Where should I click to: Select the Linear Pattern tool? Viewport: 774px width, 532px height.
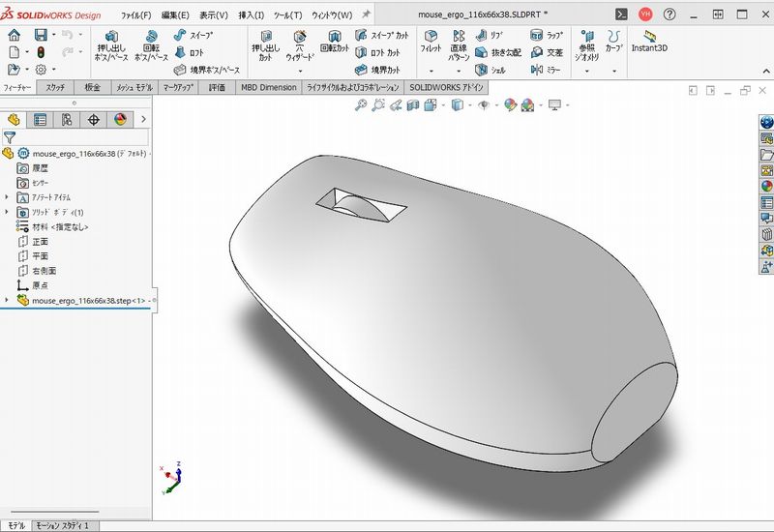[459, 45]
